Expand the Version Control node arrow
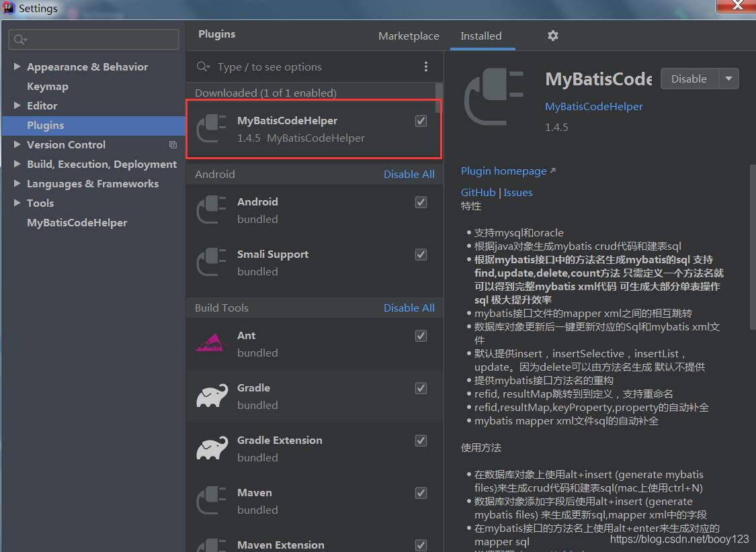 [x=17, y=144]
